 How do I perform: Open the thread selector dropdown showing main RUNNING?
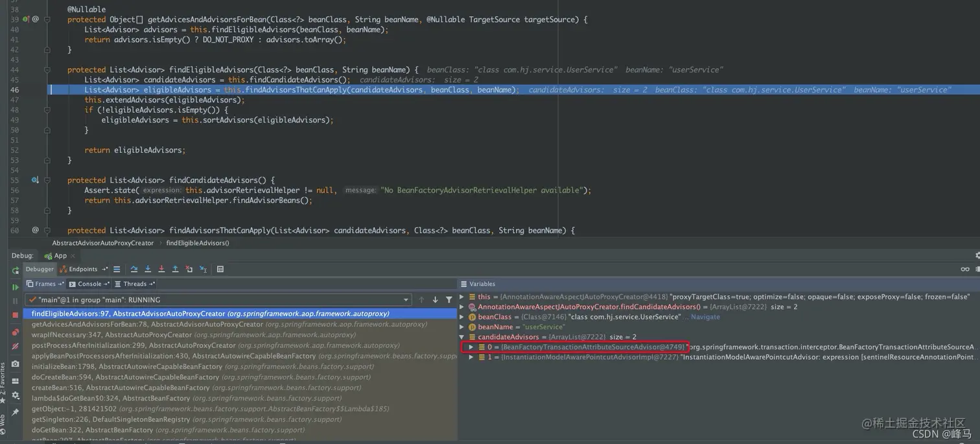[x=218, y=300]
